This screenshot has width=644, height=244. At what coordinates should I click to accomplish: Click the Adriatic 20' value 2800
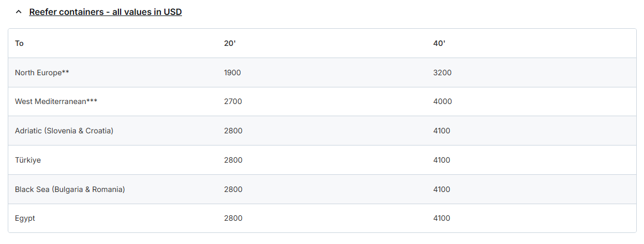[233, 131]
